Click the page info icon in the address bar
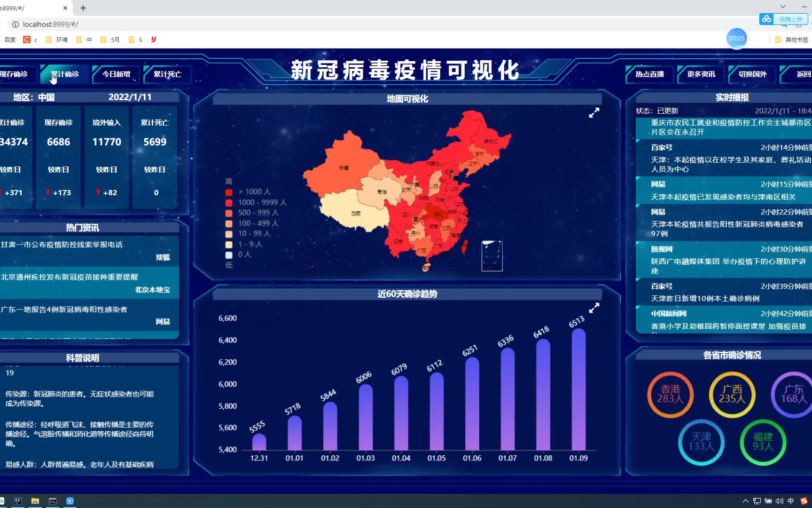This screenshot has width=812, height=508. [16, 24]
